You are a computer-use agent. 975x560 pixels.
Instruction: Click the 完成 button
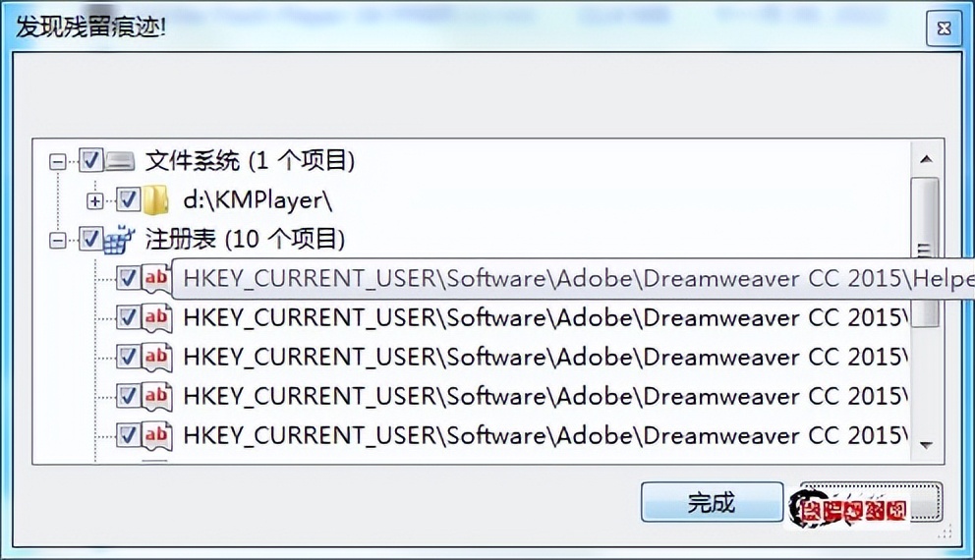tap(712, 502)
